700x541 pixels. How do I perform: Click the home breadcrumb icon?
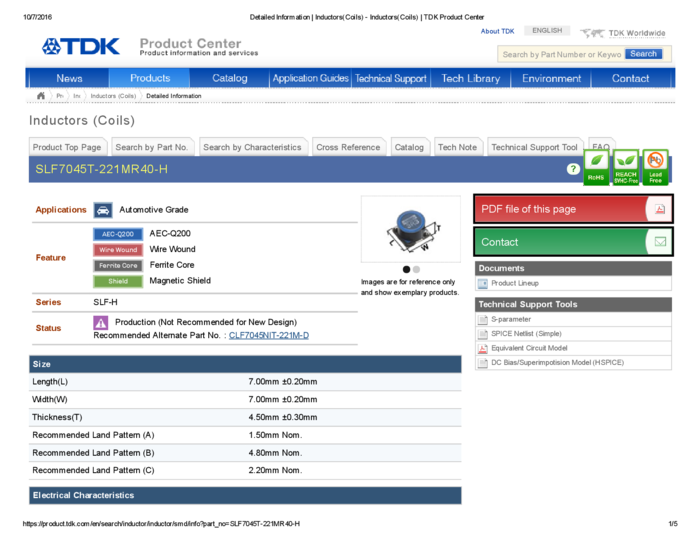pos(41,96)
